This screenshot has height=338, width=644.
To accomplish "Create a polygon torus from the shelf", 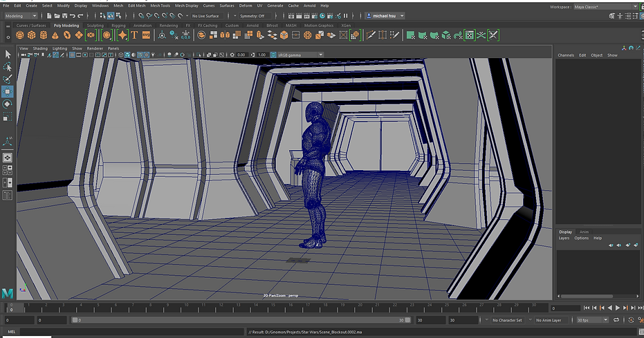I will point(67,35).
